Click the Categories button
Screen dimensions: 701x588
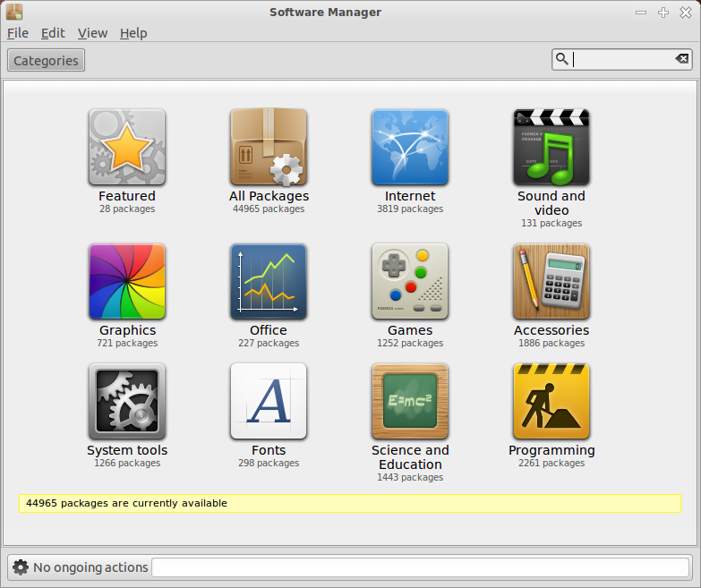click(46, 60)
